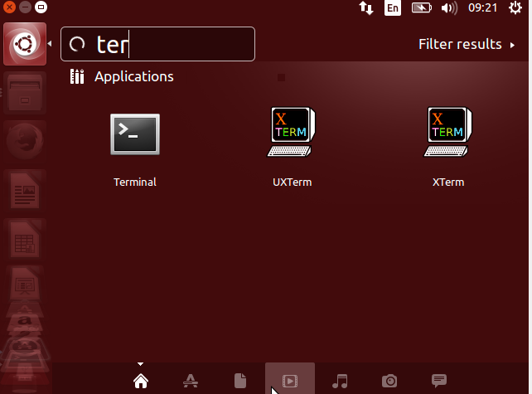Click the Applications category icon
The height and width of the screenshot is (394, 532).
coord(77,76)
